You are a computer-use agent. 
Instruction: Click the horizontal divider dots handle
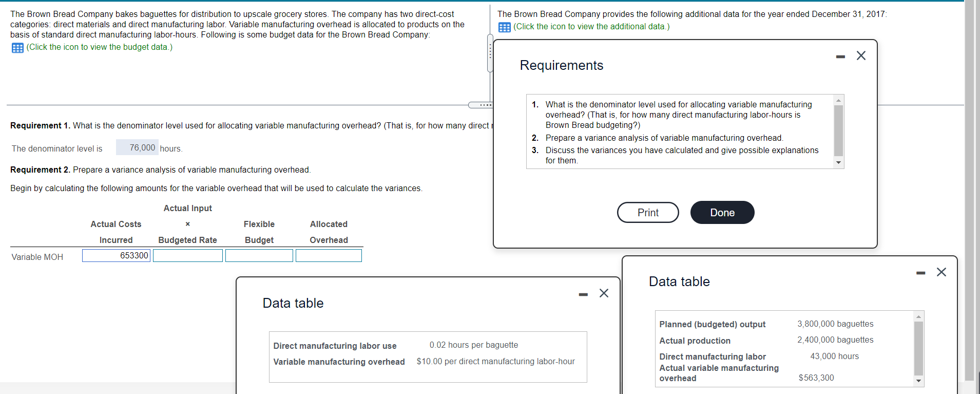482,105
